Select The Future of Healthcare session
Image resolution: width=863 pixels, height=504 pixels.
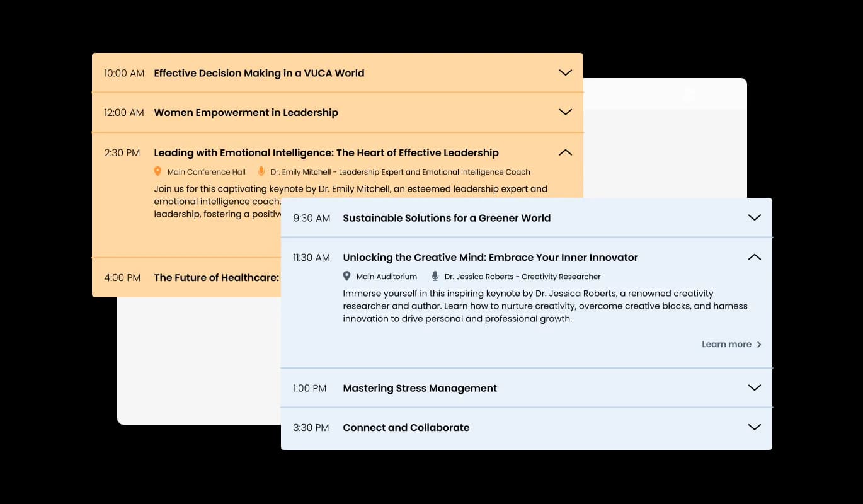coord(217,277)
